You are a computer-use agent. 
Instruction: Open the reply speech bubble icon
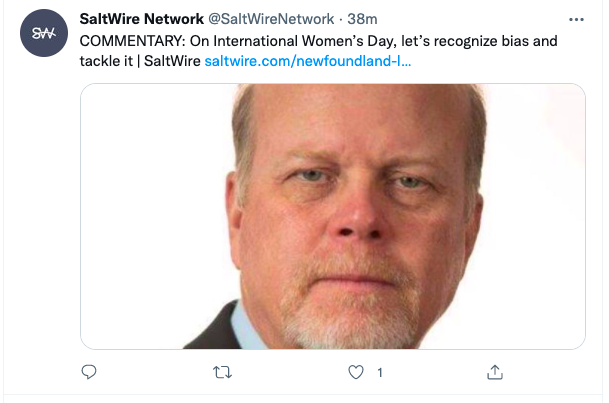(x=89, y=372)
